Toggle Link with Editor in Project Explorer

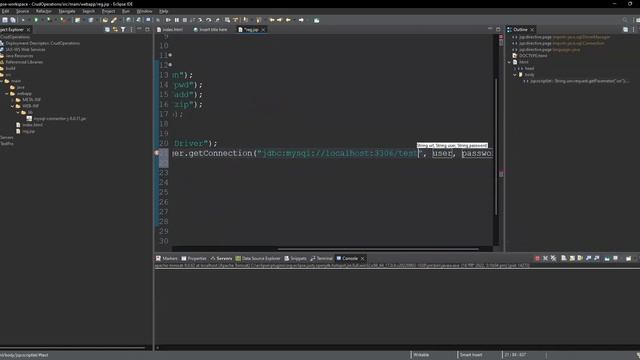pos(115,29)
